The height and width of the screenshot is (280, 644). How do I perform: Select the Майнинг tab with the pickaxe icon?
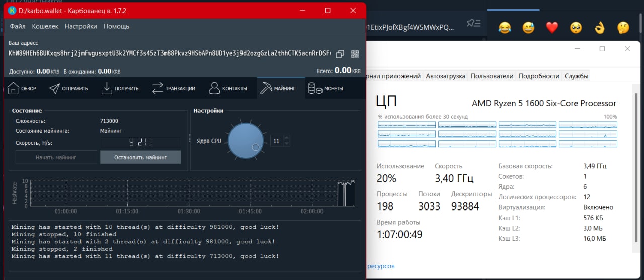pos(281,88)
